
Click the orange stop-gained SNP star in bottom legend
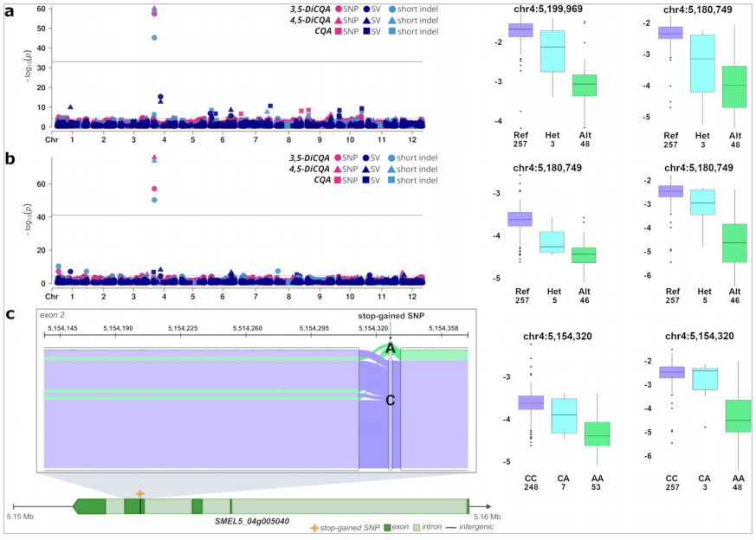315,527
